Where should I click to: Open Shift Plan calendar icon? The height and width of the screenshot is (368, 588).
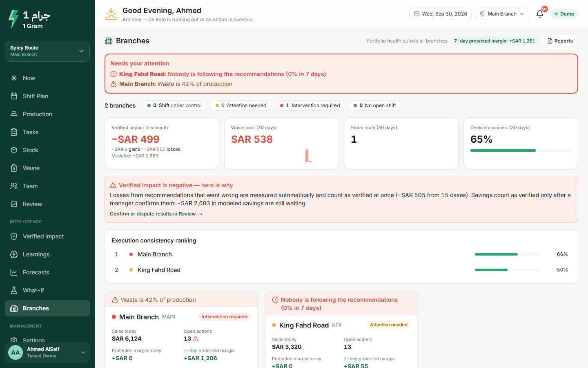point(14,96)
